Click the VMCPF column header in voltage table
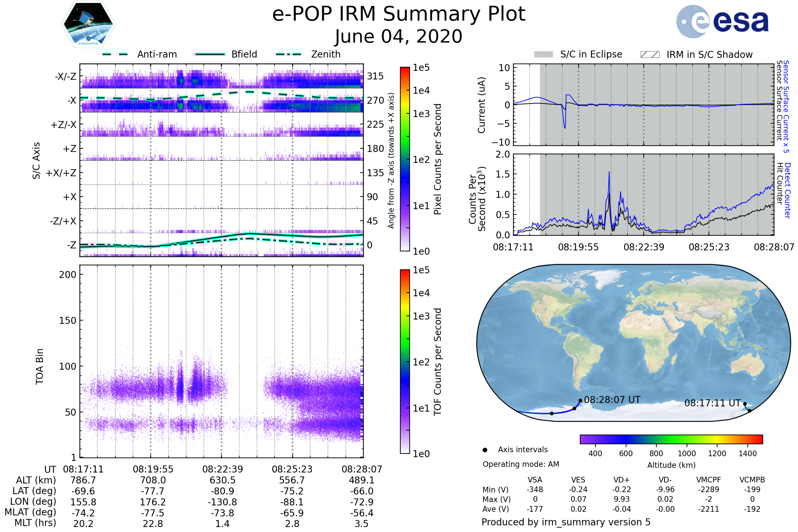This screenshot has width=798, height=532. (709, 480)
